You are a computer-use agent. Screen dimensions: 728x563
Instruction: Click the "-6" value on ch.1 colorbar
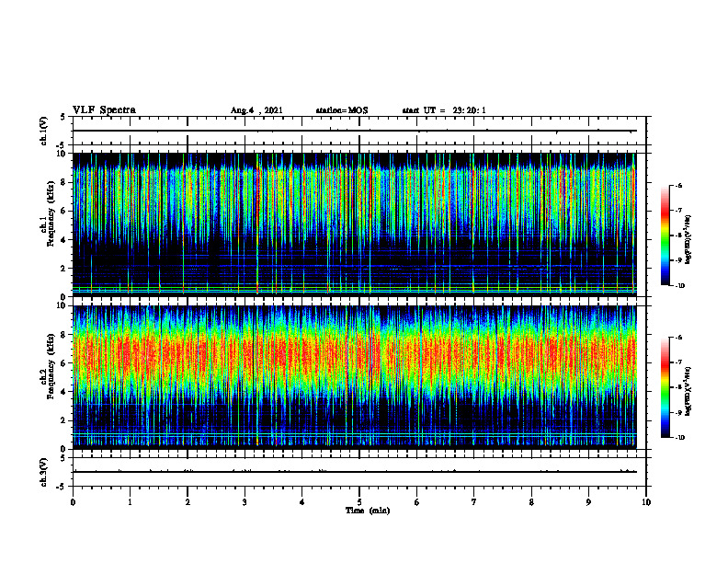678,185
